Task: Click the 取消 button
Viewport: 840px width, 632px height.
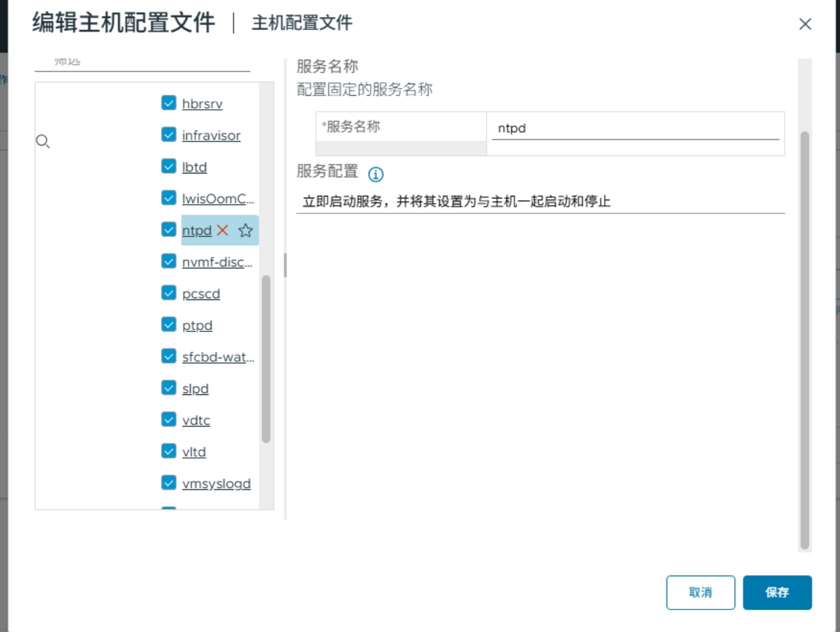Action: click(x=700, y=592)
